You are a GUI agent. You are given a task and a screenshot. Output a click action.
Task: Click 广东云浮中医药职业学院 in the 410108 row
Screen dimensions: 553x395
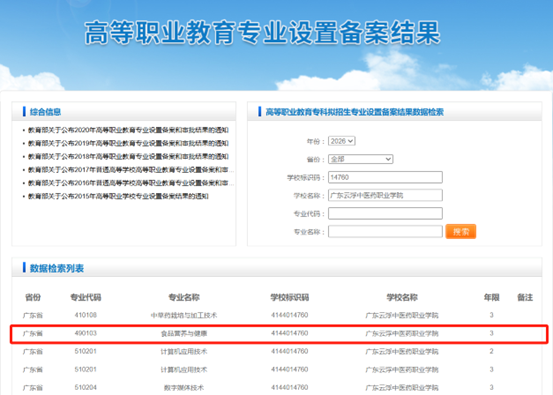click(x=402, y=315)
